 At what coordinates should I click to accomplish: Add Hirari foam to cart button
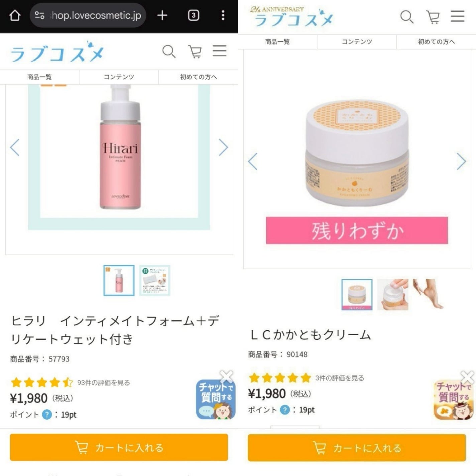pyautogui.click(x=119, y=447)
